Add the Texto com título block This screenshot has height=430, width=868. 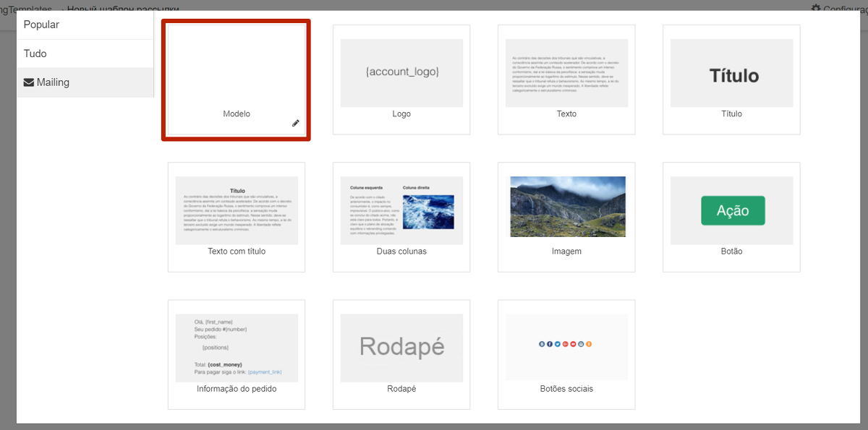click(237, 217)
